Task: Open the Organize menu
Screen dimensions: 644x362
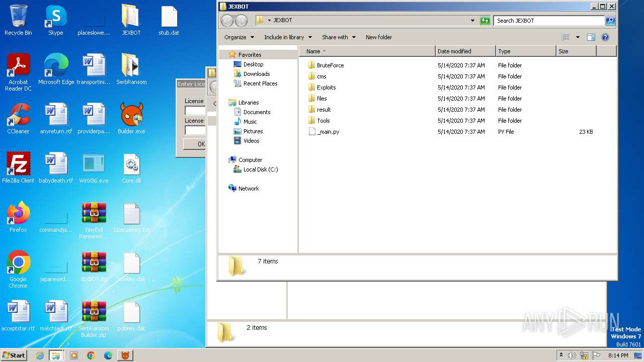Action: (238, 37)
